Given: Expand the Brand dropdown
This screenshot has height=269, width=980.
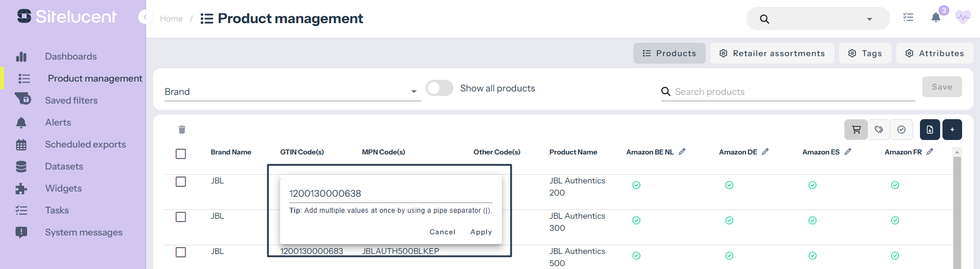Looking at the screenshot, I should 413,92.
